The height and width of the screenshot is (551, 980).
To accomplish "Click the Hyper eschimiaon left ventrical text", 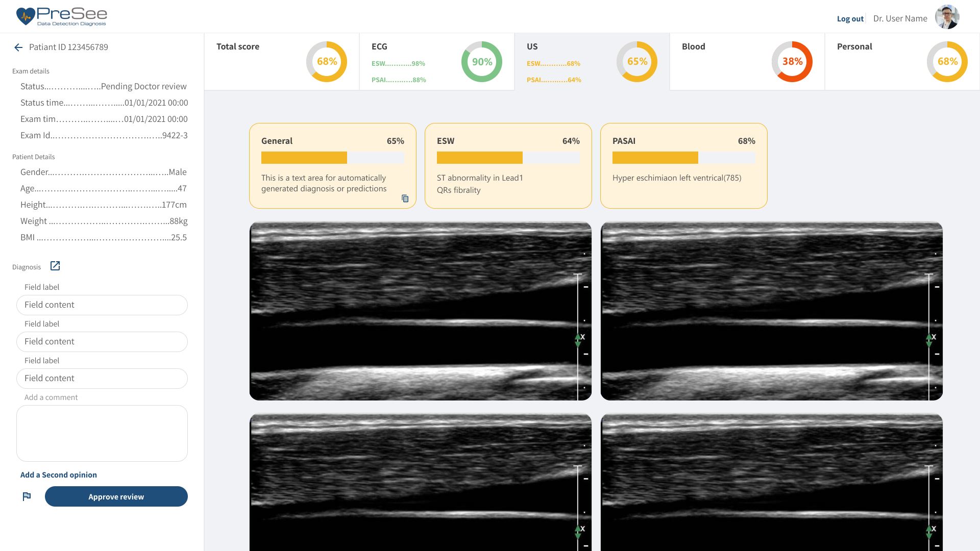I will [677, 178].
